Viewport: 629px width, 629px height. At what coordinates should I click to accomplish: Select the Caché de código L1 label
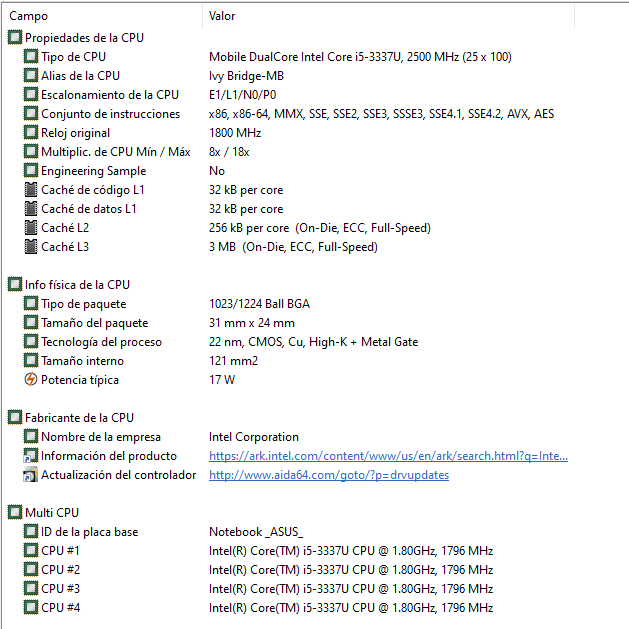tap(93, 190)
